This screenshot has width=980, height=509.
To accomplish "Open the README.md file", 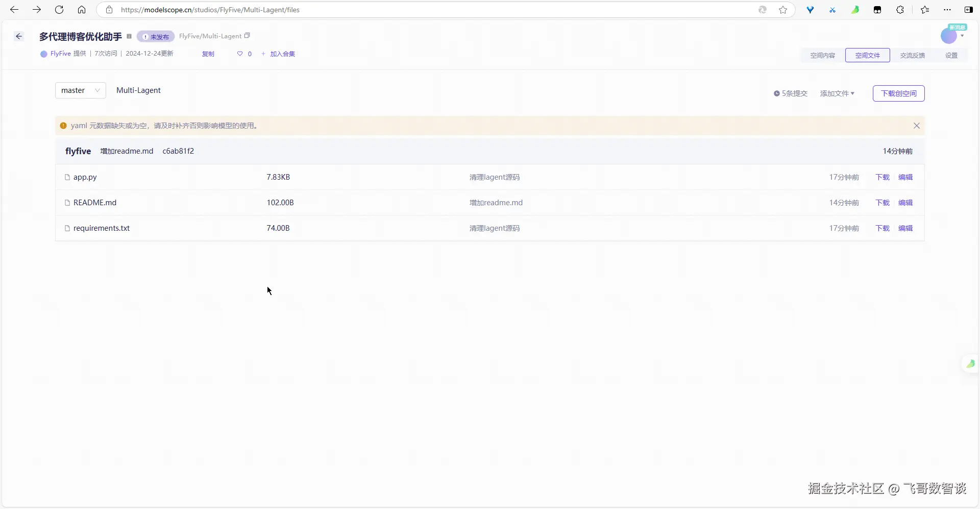I will tap(95, 203).
